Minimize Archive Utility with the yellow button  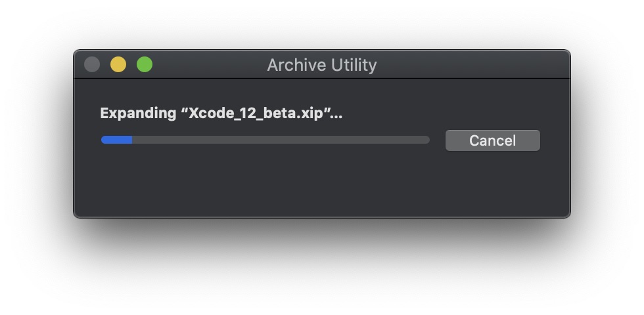pyautogui.click(x=118, y=64)
